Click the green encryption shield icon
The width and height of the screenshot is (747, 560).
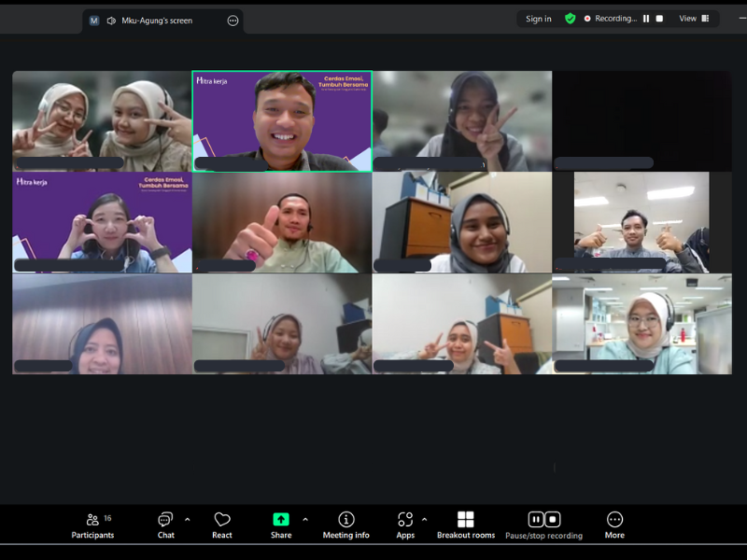click(570, 19)
